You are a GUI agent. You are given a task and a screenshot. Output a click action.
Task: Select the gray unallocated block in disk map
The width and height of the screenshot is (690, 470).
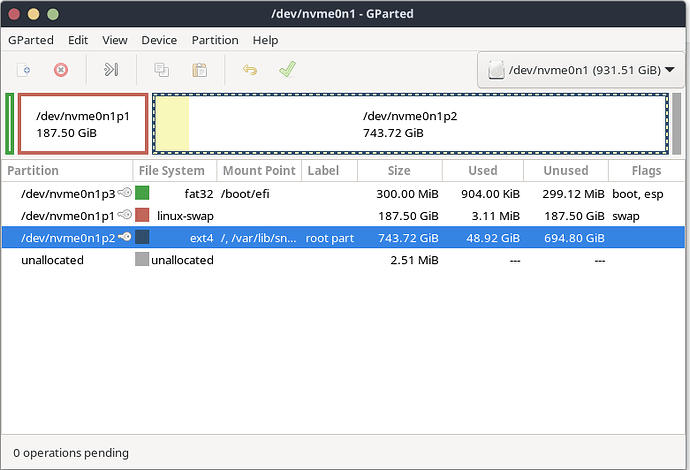[676, 124]
